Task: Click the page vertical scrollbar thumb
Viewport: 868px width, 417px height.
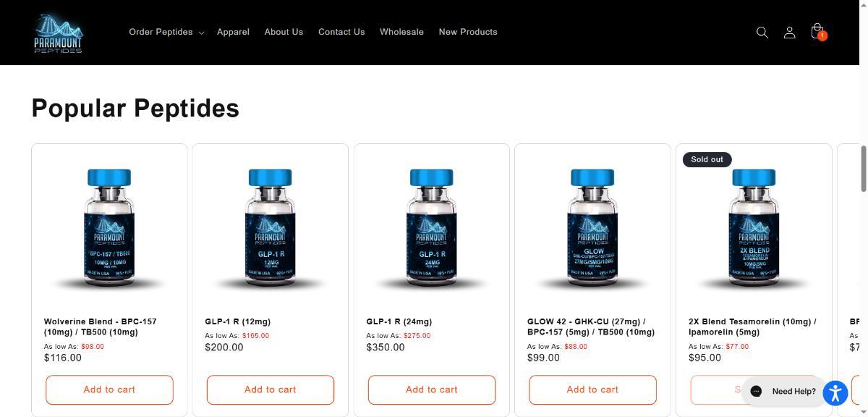Action: pos(863,169)
